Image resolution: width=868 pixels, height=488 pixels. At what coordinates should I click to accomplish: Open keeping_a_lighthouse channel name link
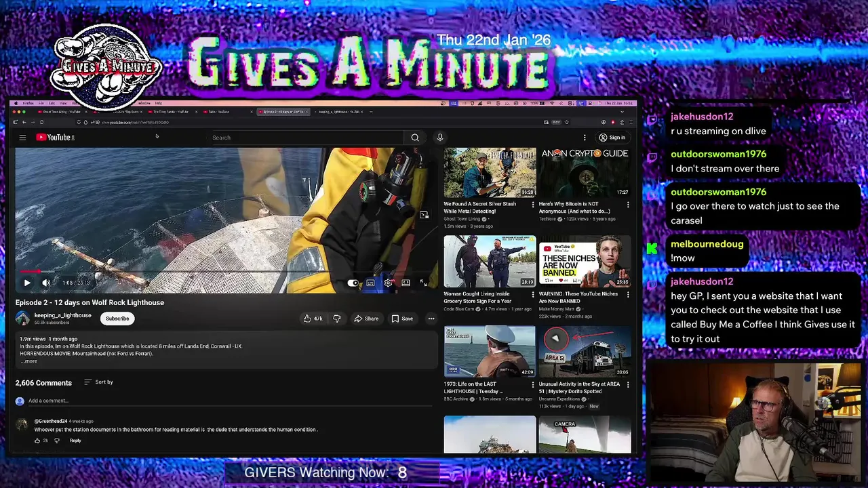tap(62, 315)
